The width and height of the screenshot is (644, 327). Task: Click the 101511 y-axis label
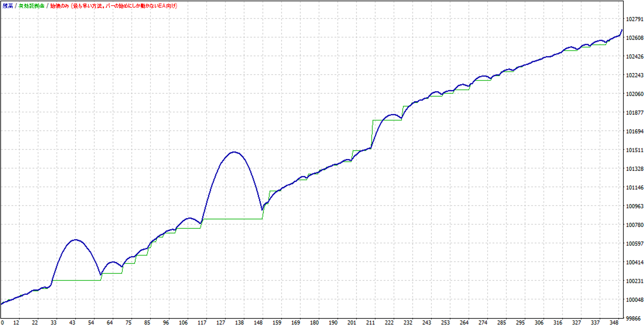tap(634, 150)
